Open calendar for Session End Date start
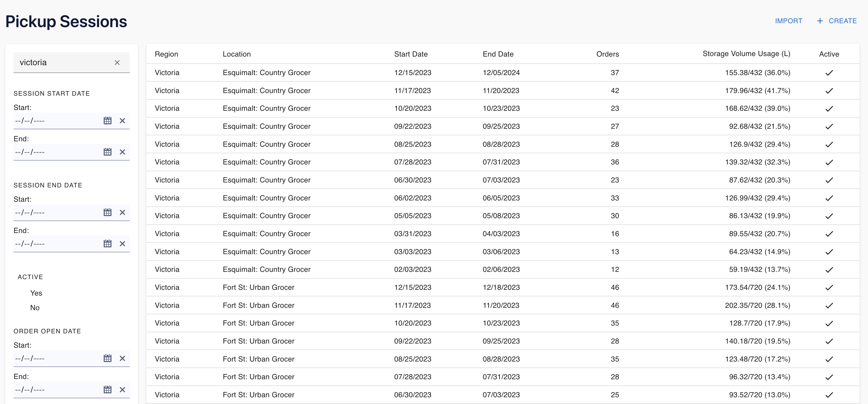Image resolution: width=868 pixels, height=404 pixels. click(108, 212)
